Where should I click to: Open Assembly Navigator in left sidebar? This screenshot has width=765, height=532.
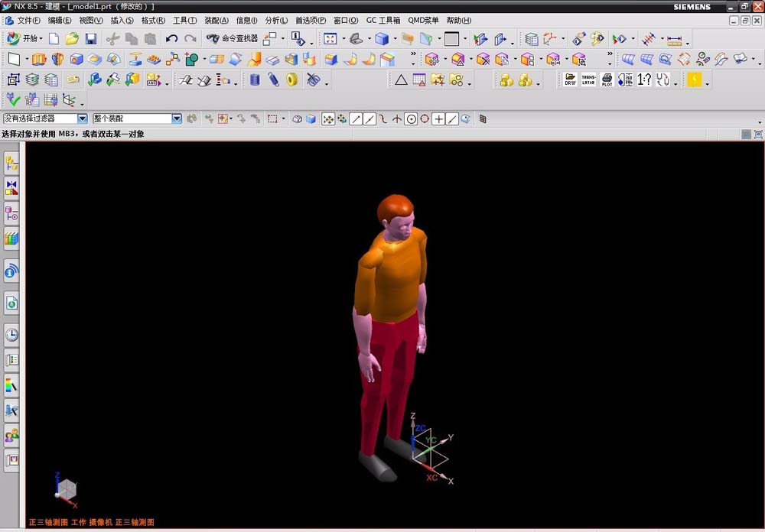(x=11, y=164)
